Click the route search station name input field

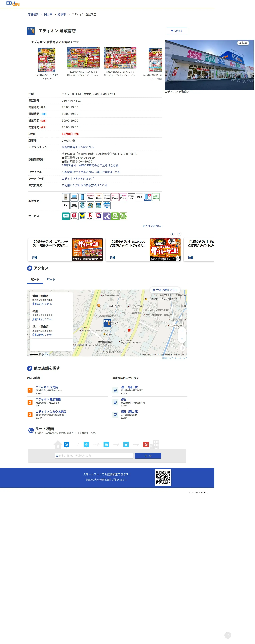(x=94, y=456)
